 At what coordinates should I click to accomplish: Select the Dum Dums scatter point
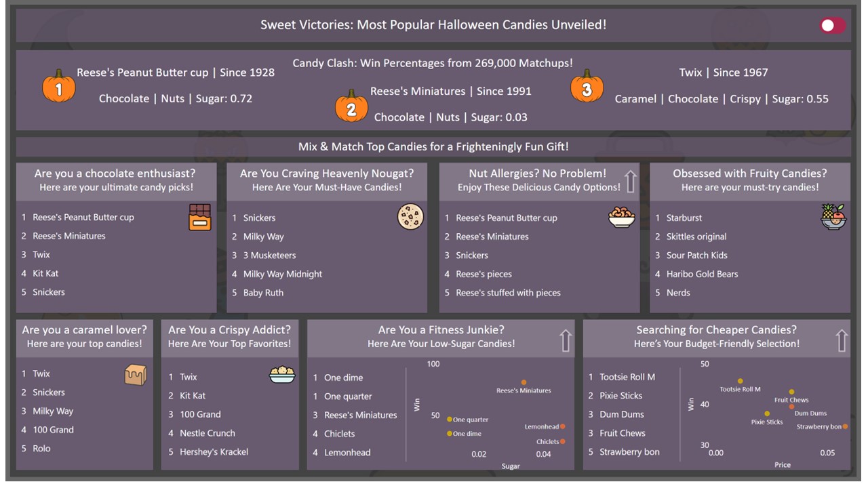click(791, 407)
